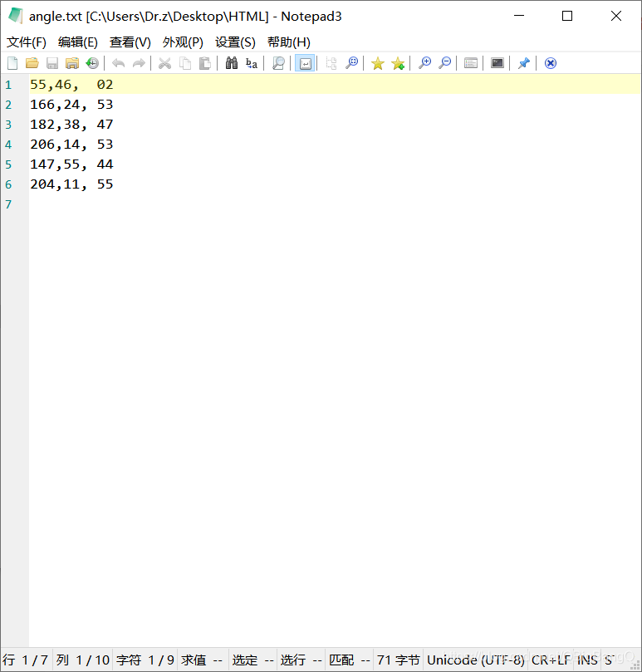Click the 列 1 / 10 status field
This screenshot has width=642, height=672.
(83, 660)
